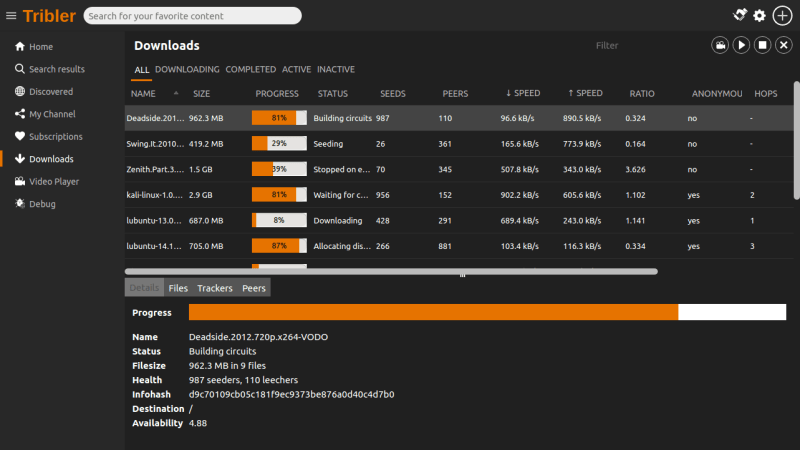Start the selected download
Image resolution: width=800 pixels, height=450 pixels.
click(x=741, y=45)
